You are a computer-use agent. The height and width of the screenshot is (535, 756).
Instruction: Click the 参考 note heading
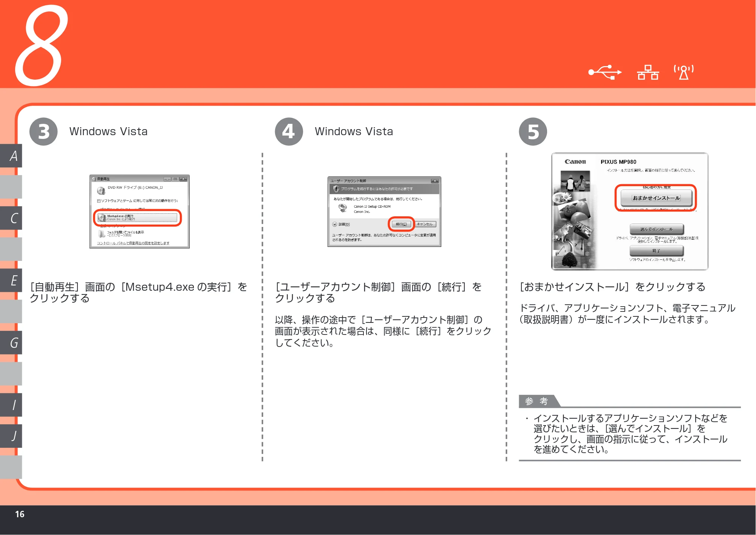(x=536, y=401)
